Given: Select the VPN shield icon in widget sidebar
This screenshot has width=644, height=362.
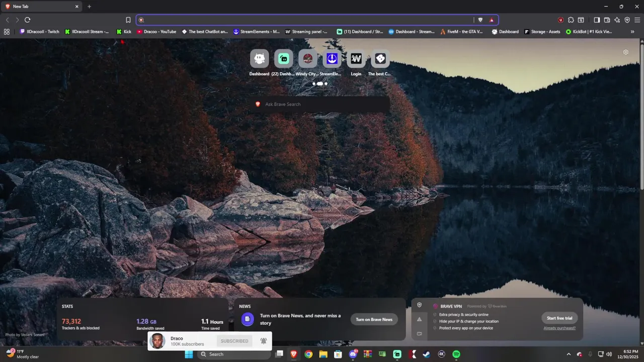Looking at the screenshot, I should [419, 305].
